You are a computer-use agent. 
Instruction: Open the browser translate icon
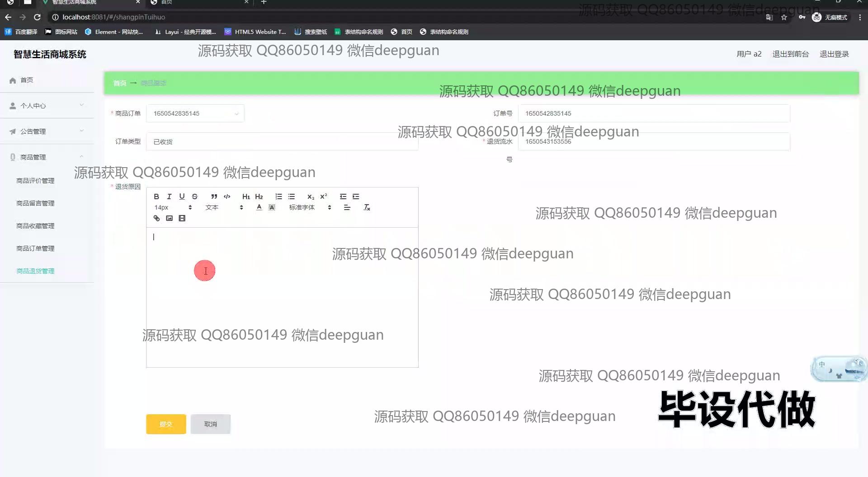point(769,17)
